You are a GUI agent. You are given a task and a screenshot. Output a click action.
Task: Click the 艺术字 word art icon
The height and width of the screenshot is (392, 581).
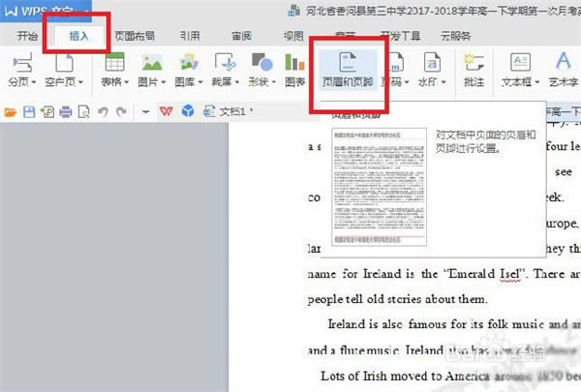[x=564, y=62]
